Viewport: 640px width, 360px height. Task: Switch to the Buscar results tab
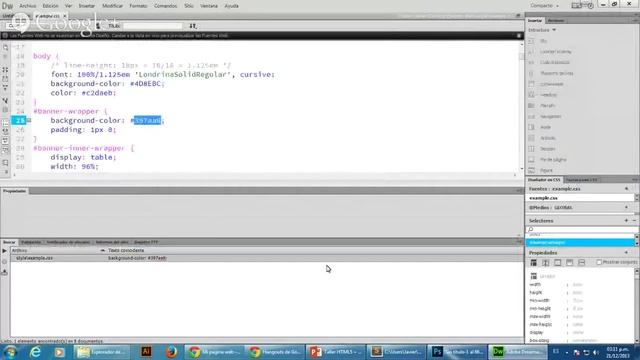(9, 242)
